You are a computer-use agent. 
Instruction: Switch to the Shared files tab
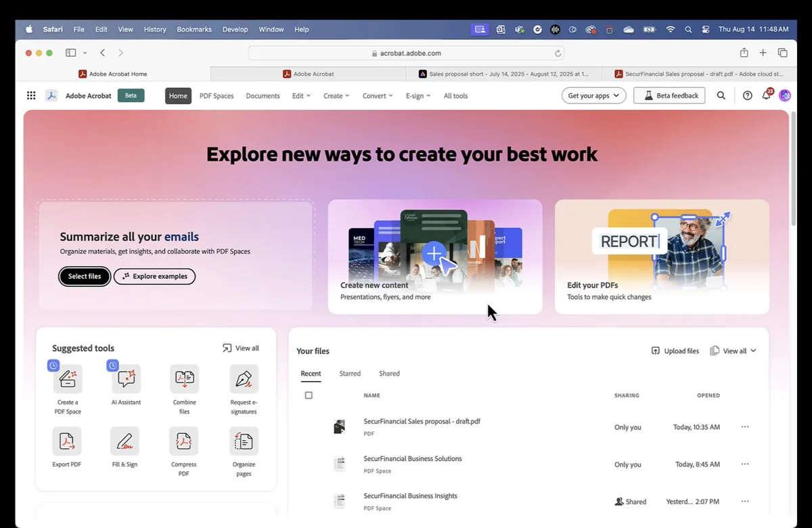tap(389, 374)
